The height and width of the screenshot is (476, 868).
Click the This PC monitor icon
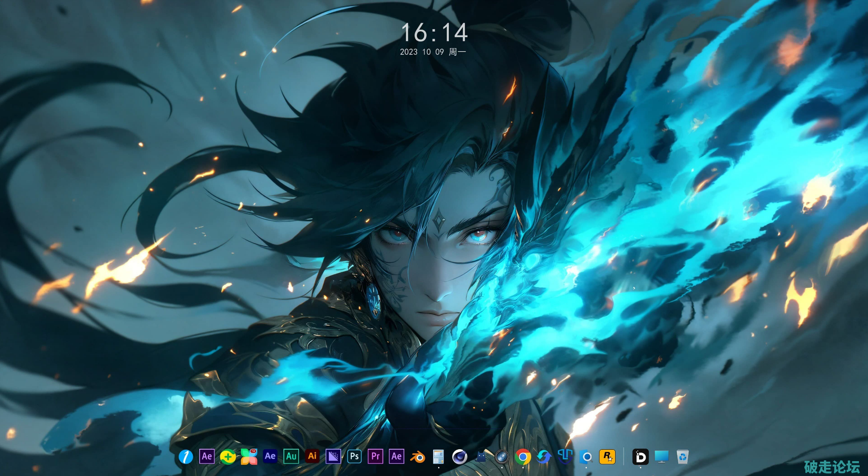click(662, 457)
